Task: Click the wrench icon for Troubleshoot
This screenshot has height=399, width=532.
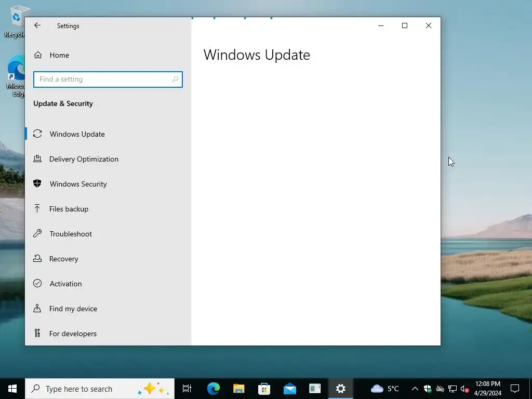Action: (37, 233)
